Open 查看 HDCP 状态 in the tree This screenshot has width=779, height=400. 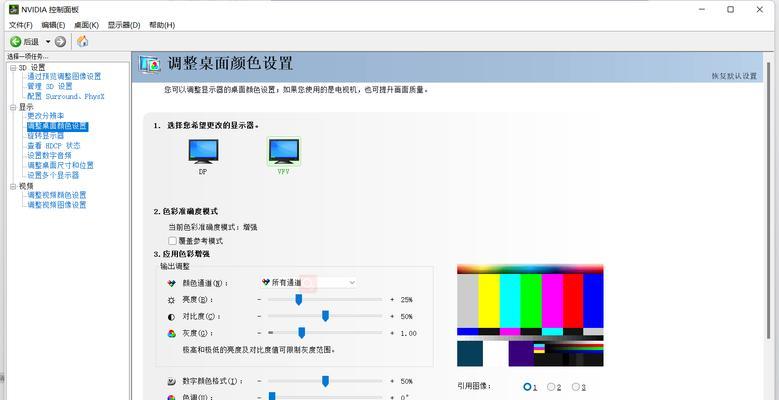53,146
